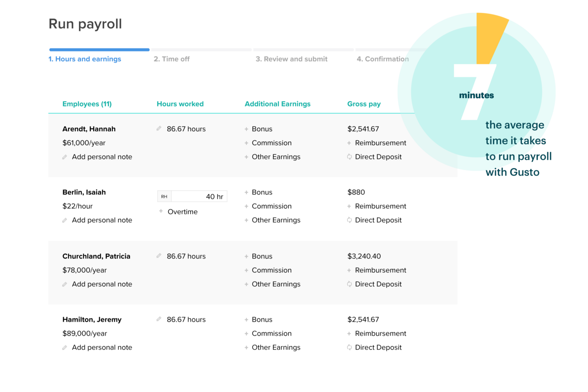588x392 pixels.
Task: Click plus icon next to Isaiah's Overtime
Action: [x=161, y=211]
